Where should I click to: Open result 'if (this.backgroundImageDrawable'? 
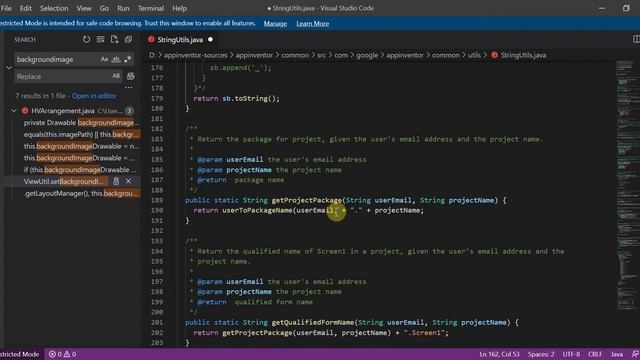coord(80,170)
